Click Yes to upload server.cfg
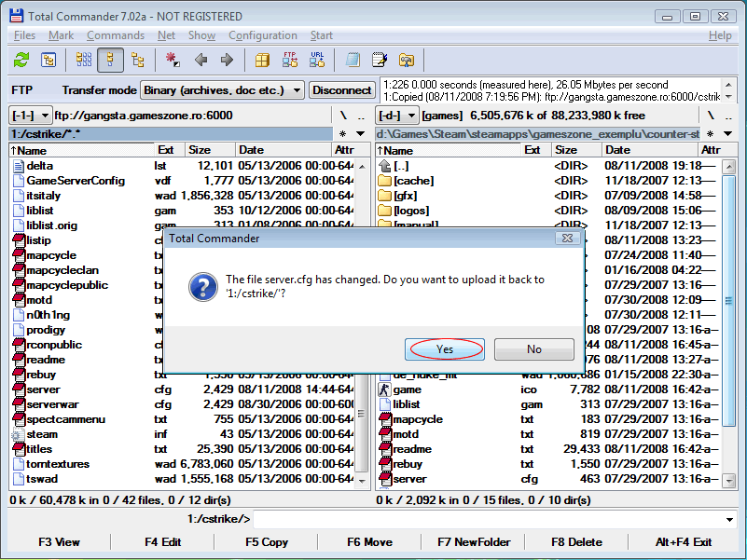Image resolution: width=747 pixels, height=560 pixels. point(446,349)
